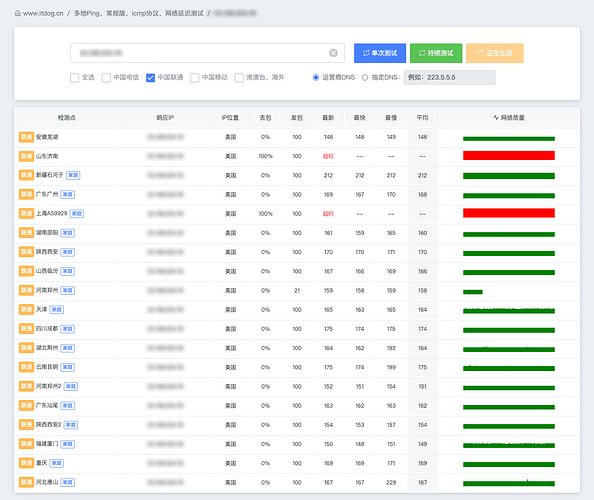Uncheck the 中国联通 checkbox
594x500 pixels.
150,78
